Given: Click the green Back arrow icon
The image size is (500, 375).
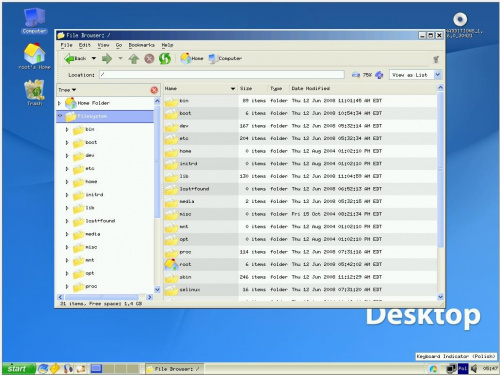Looking at the screenshot, I should [x=69, y=59].
